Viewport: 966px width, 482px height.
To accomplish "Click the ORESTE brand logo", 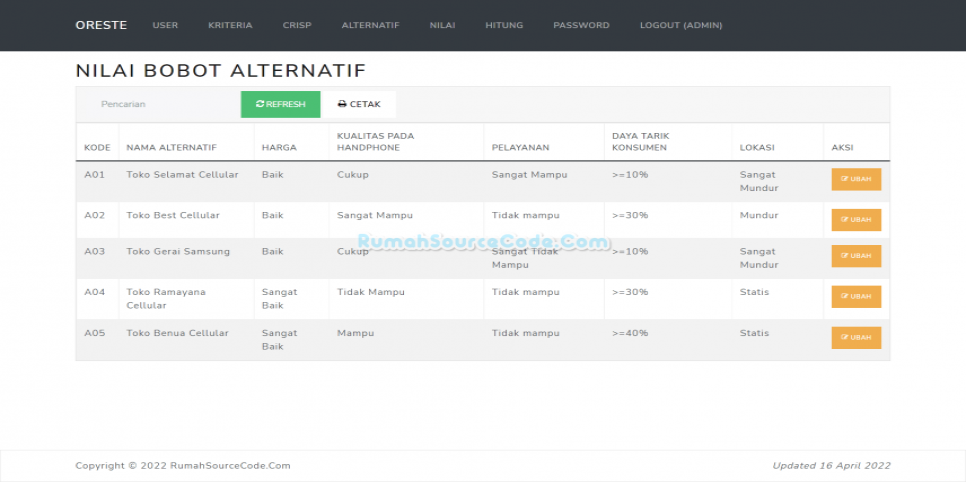I will (101, 25).
